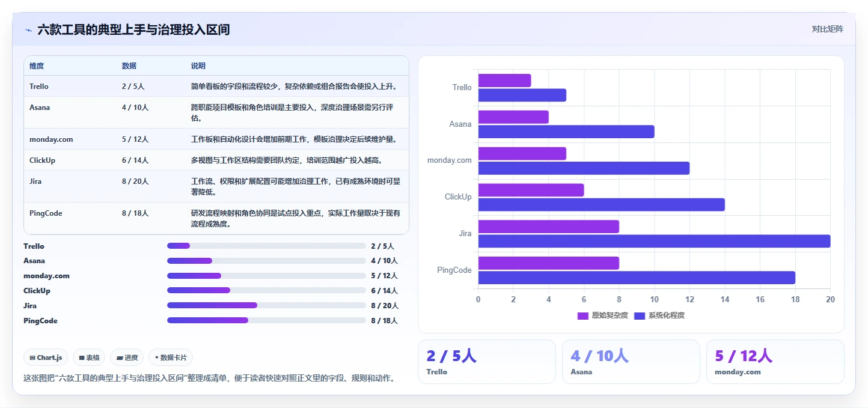Click the x-axis tick label 20
868x408 pixels.
coord(830,299)
